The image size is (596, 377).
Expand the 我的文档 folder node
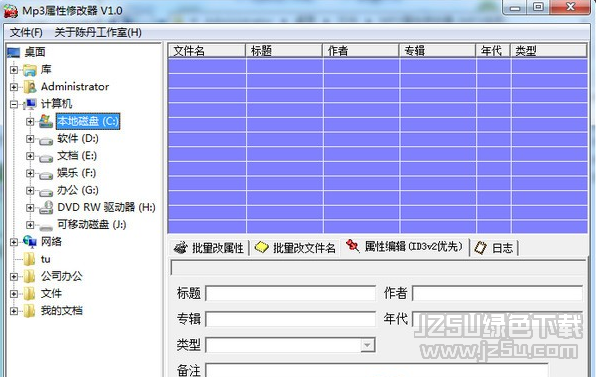tap(14, 311)
